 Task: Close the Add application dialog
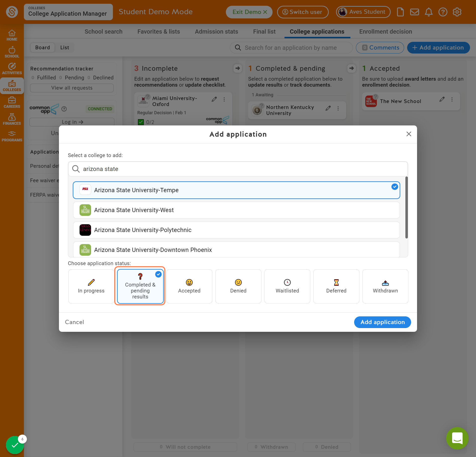tap(409, 134)
